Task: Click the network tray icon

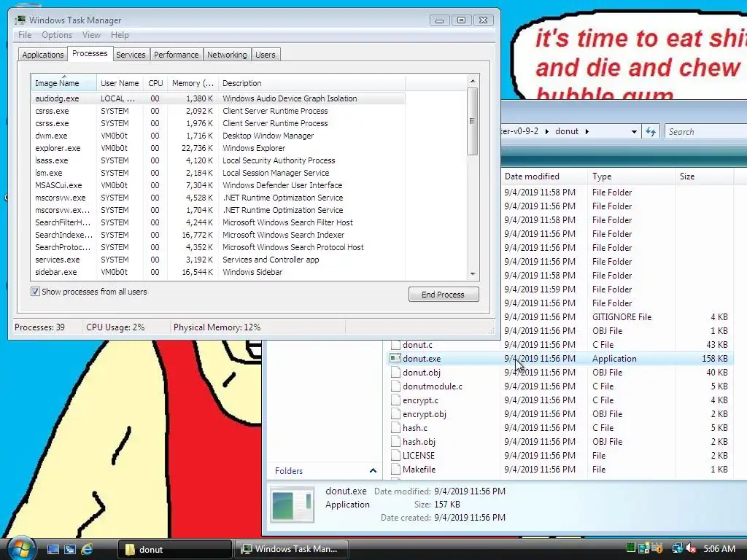Action: tap(677, 548)
